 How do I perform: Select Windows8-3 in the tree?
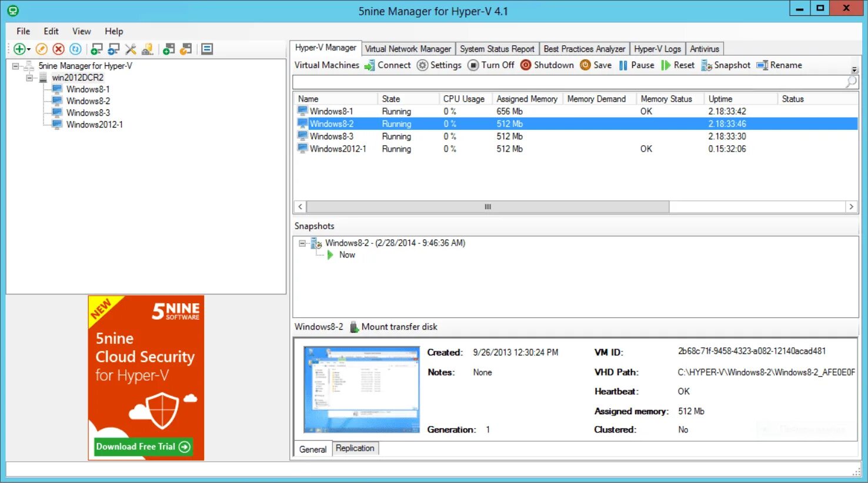pos(88,113)
